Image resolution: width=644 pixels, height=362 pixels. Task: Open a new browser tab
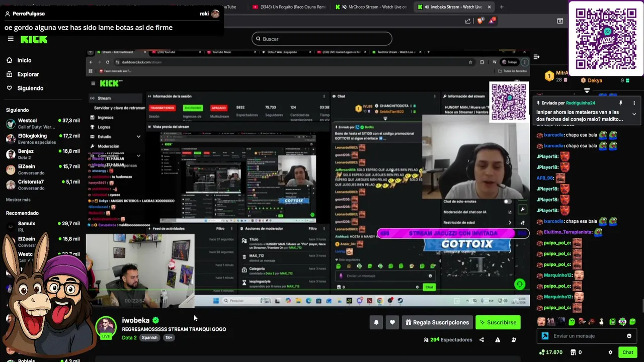(501, 7)
